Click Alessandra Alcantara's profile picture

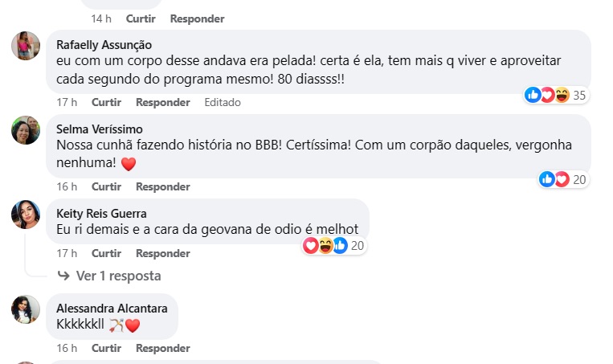pyautogui.click(x=26, y=309)
